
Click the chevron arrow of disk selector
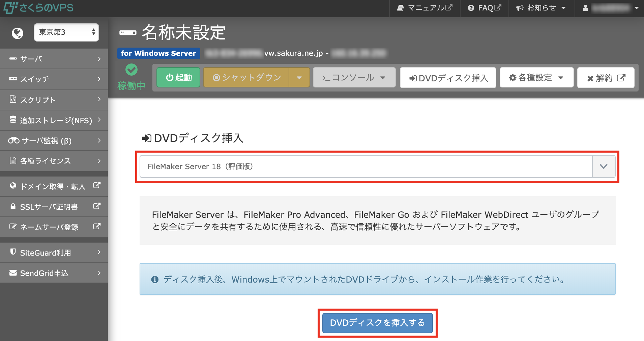click(604, 166)
